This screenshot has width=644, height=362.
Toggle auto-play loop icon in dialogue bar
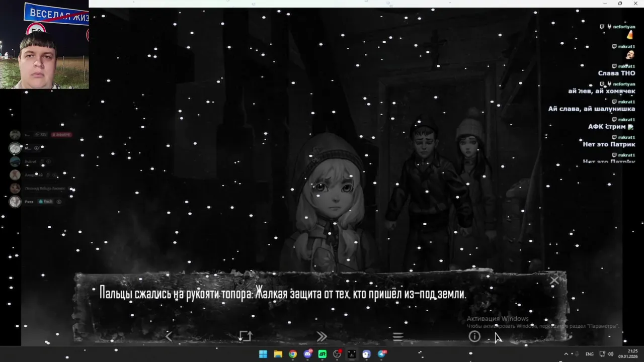pos(245,336)
